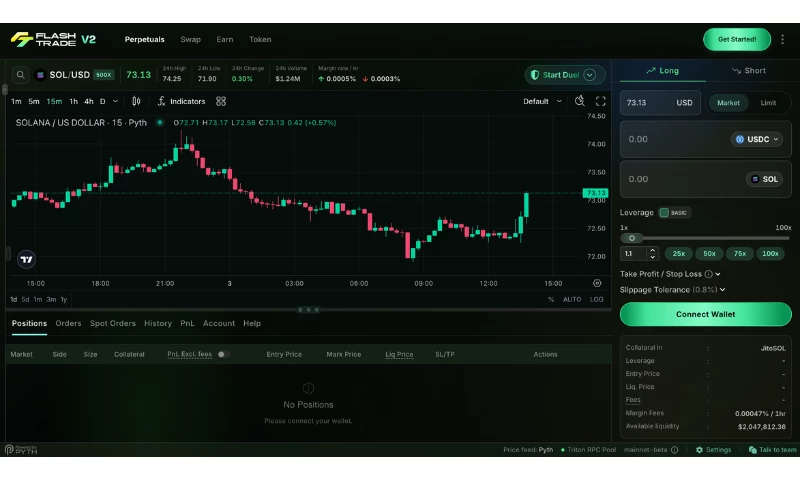Open the Default layout dropdown
This screenshot has height=480, width=800.
(x=542, y=101)
